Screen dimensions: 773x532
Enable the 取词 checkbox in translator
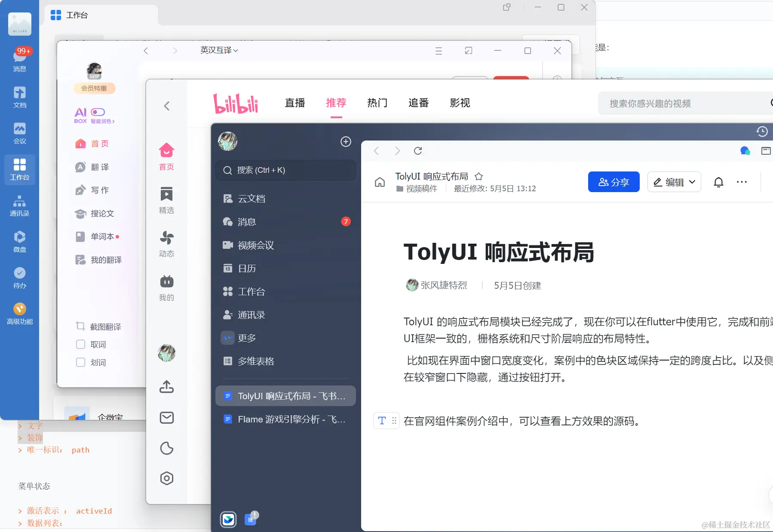80,344
